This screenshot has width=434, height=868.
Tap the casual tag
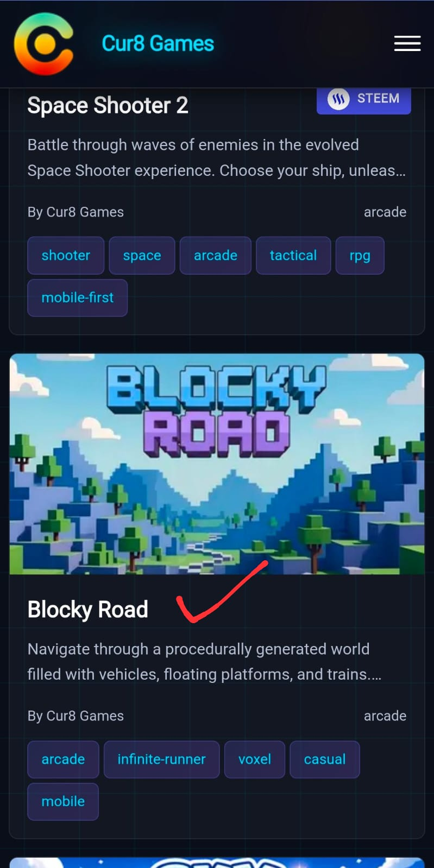point(325,759)
